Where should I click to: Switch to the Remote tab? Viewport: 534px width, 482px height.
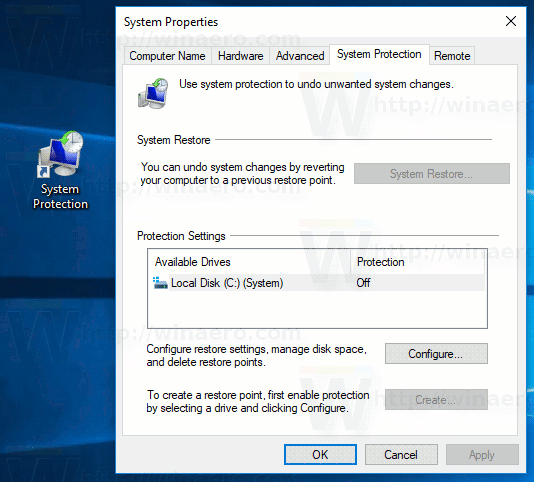[452, 56]
